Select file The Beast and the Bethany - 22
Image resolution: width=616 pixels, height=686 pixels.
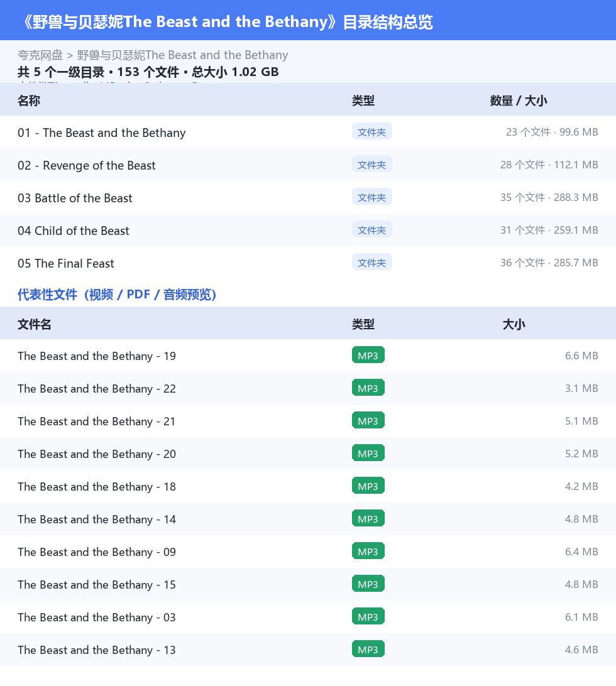[x=97, y=389]
